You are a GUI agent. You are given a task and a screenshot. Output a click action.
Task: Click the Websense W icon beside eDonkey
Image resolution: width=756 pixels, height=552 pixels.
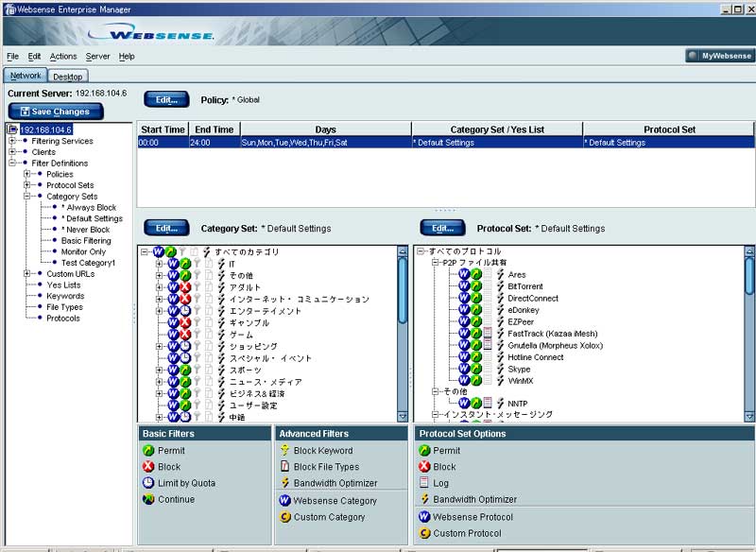tap(464, 310)
